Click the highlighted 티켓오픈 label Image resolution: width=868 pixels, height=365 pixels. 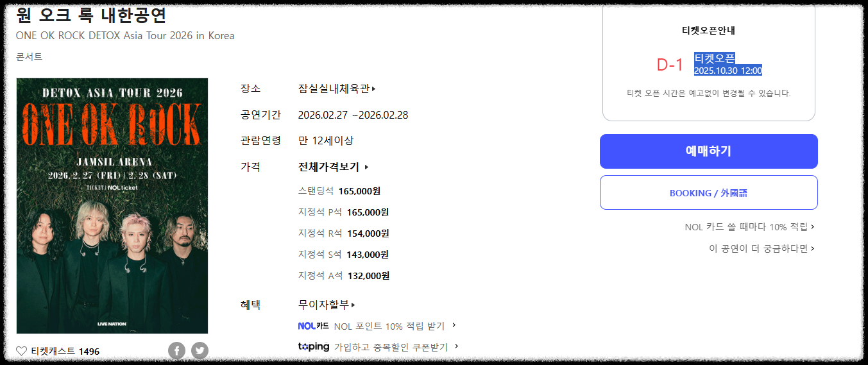tap(715, 58)
